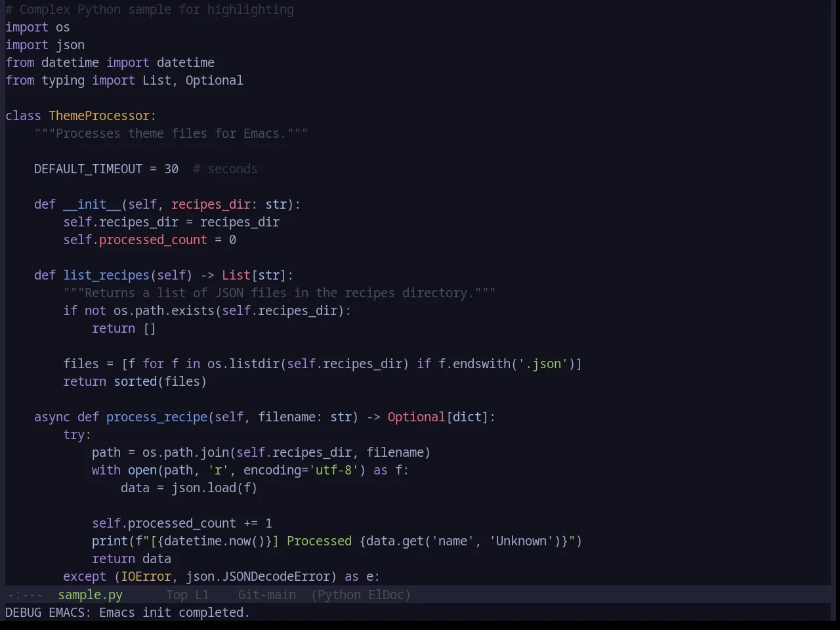
Task: Click the L1 line number indicator
Action: (x=201, y=595)
